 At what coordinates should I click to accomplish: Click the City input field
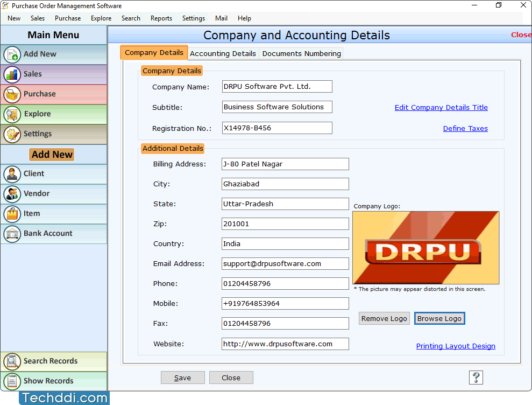pyautogui.click(x=285, y=184)
